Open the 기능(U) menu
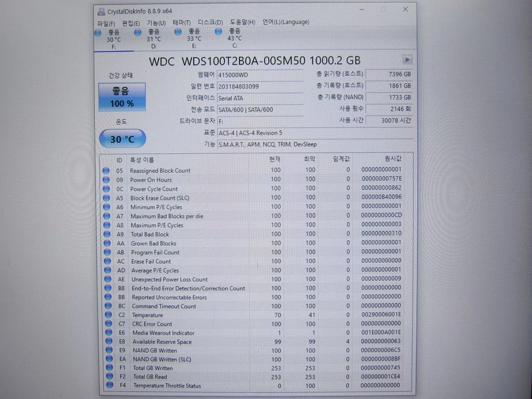The height and width of the screenshot is (399, 532). tap(156, 23)
